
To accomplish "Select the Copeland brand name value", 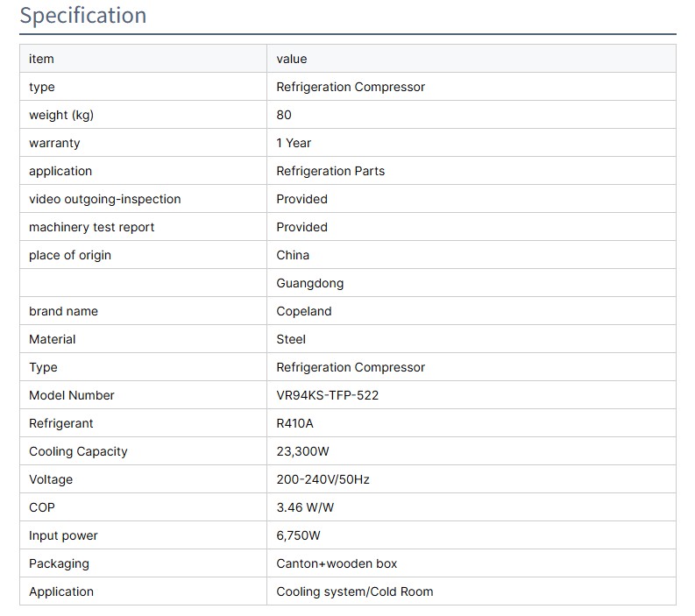I will pyautogui.click(x=303, y=311).
